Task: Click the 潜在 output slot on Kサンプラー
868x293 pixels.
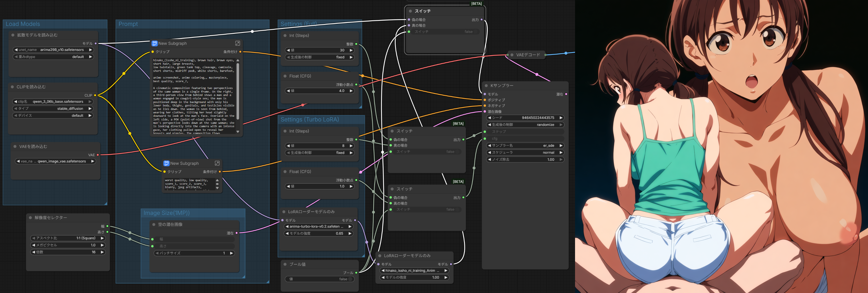Action: [x=566, y=94]
